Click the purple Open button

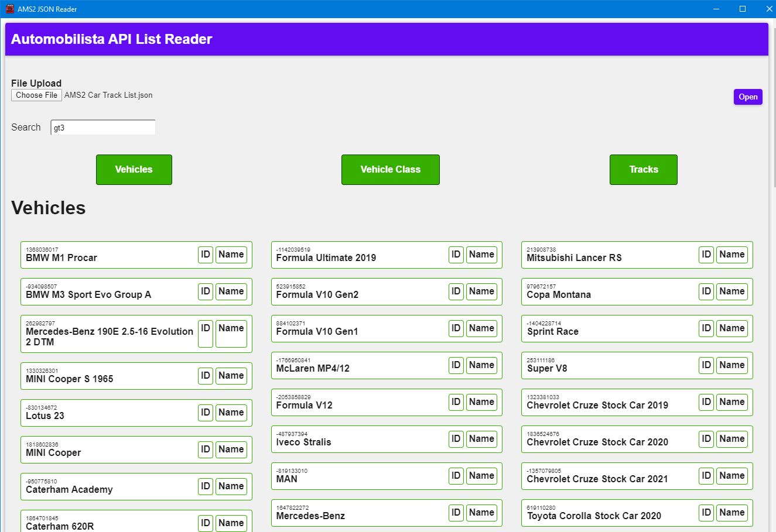coord(748,97)
